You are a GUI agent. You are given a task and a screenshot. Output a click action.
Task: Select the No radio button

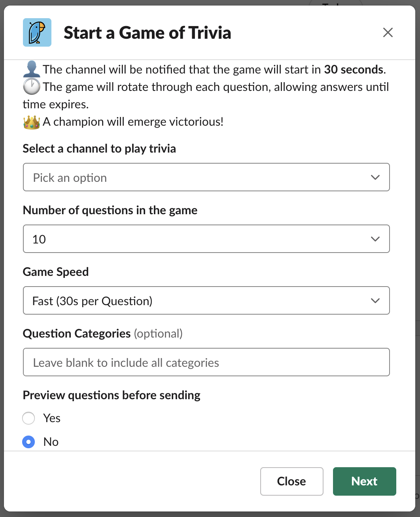28,442
